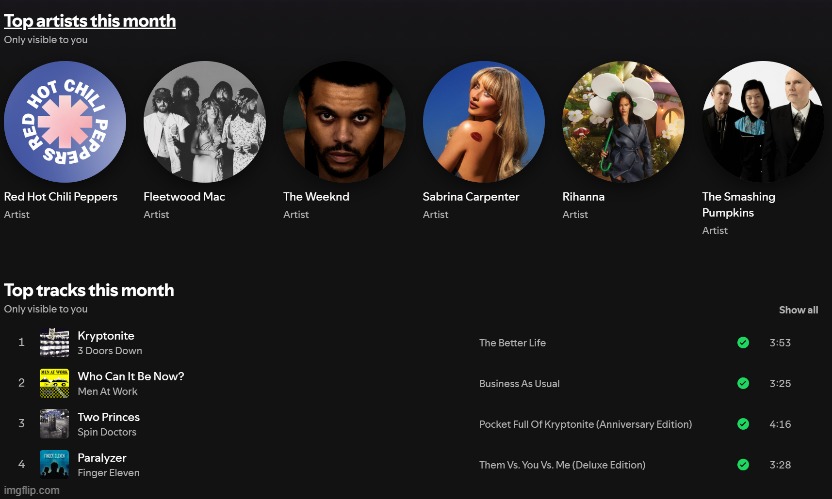Open The Better Life album link

click(x=512, y=343)
